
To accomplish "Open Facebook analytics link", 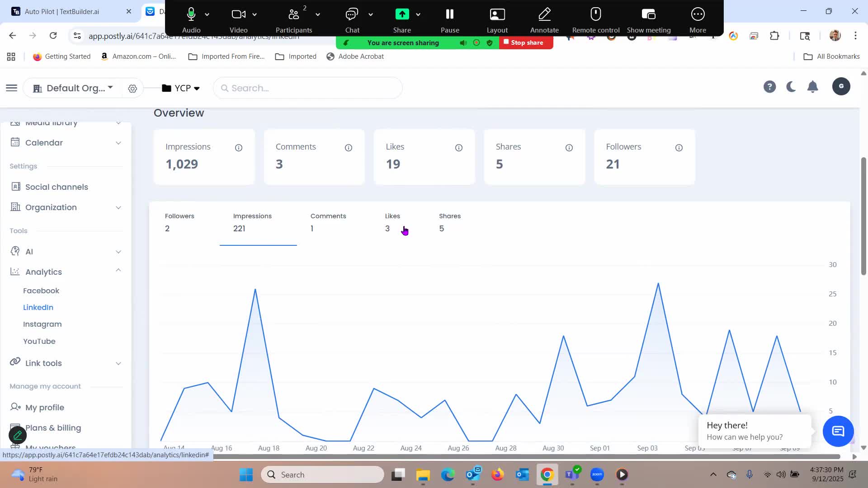I will 41,291.
